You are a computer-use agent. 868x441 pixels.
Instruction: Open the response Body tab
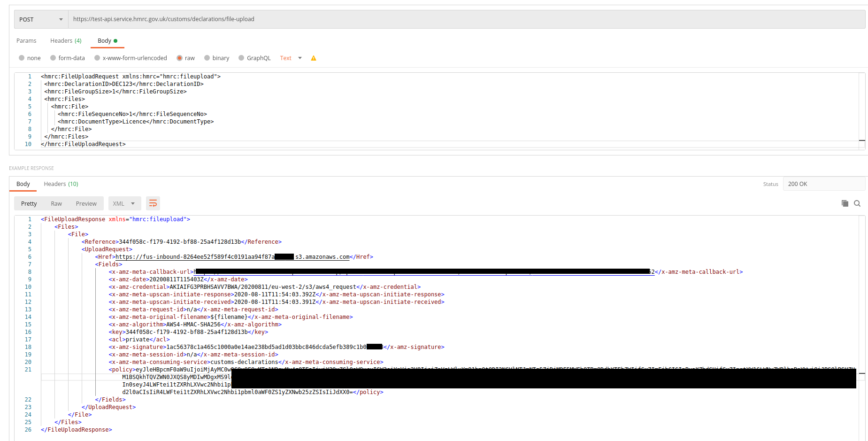pos(23,184)
